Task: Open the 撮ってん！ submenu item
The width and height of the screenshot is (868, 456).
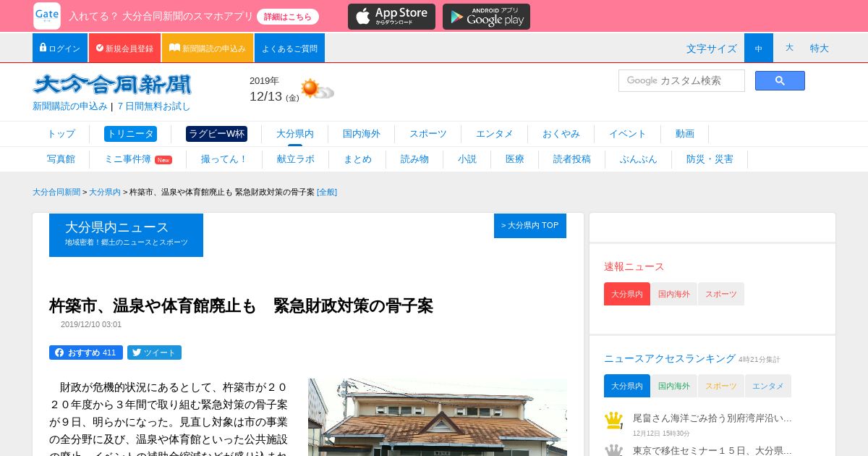Action: pyautogui.click(x=224, y=159)
